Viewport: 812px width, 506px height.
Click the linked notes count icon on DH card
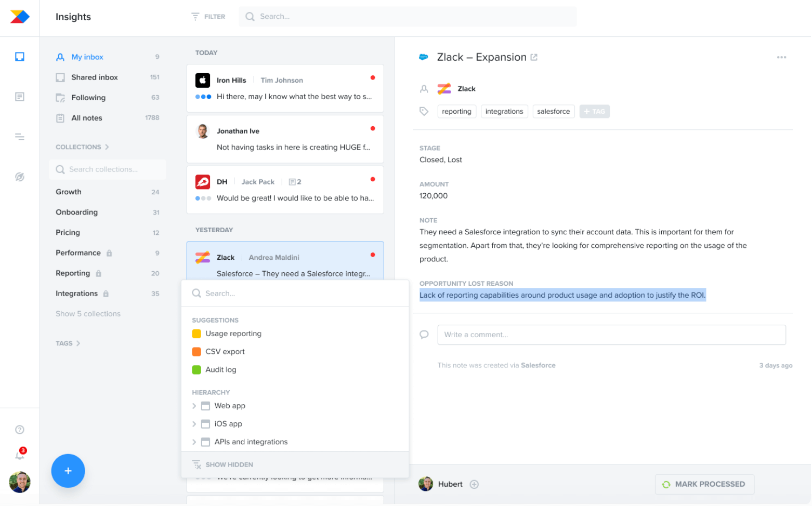295,182
